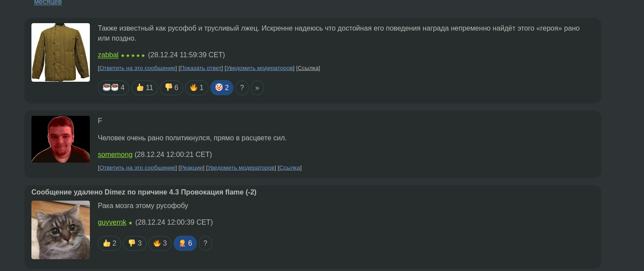Click question mark button in guyvernk's reactions
The width and height of the screenshot is (644, 271).
(x=206, y=243)
